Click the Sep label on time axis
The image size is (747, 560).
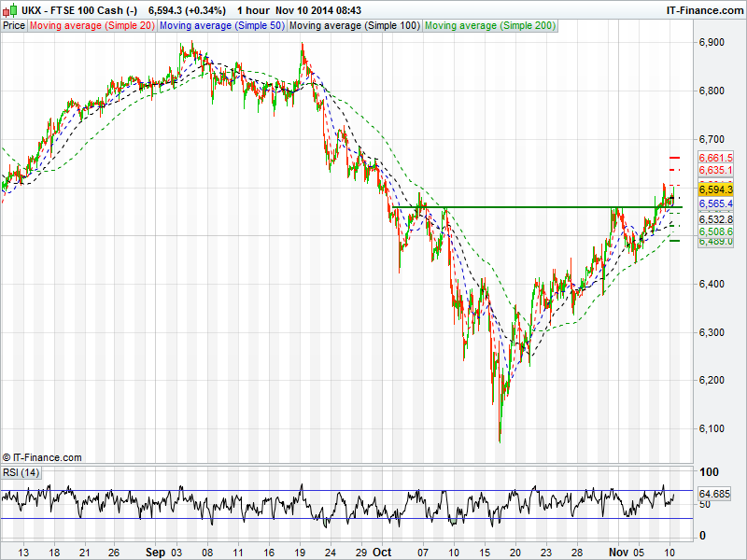point(156,552)
